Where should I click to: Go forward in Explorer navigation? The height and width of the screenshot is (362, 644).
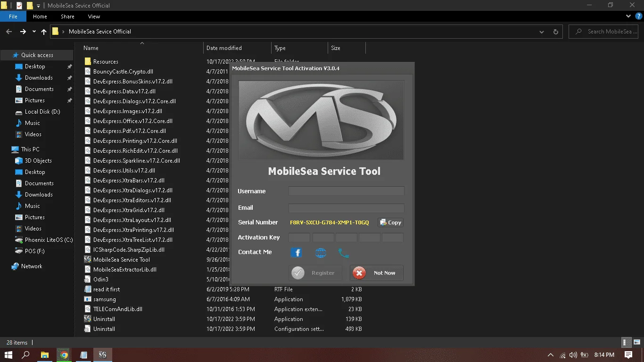pos(23,32)
